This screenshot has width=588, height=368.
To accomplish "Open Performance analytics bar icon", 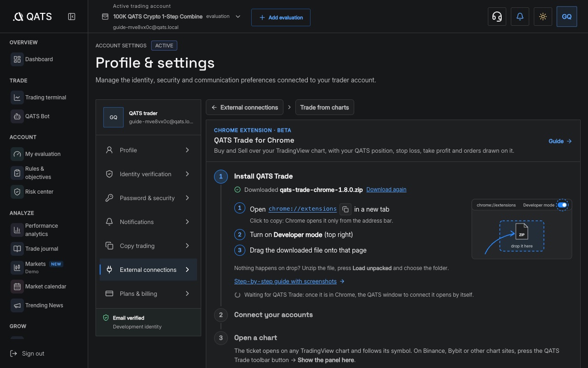I will (17, 230).
